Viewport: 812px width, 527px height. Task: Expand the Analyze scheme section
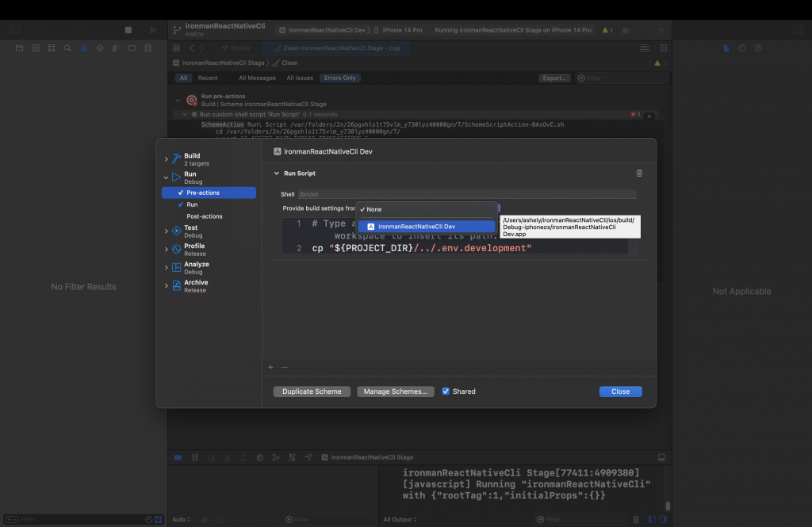click(x=167, y=268)
